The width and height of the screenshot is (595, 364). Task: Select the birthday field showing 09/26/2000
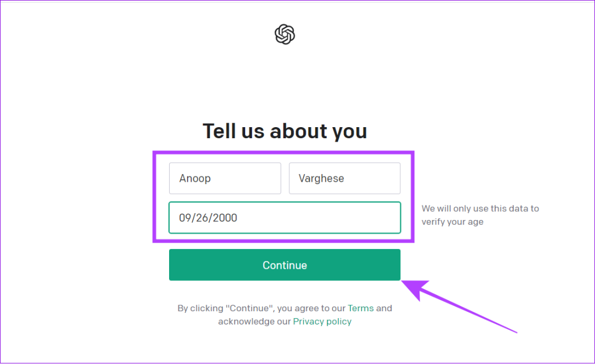click(x=285, y=218)
